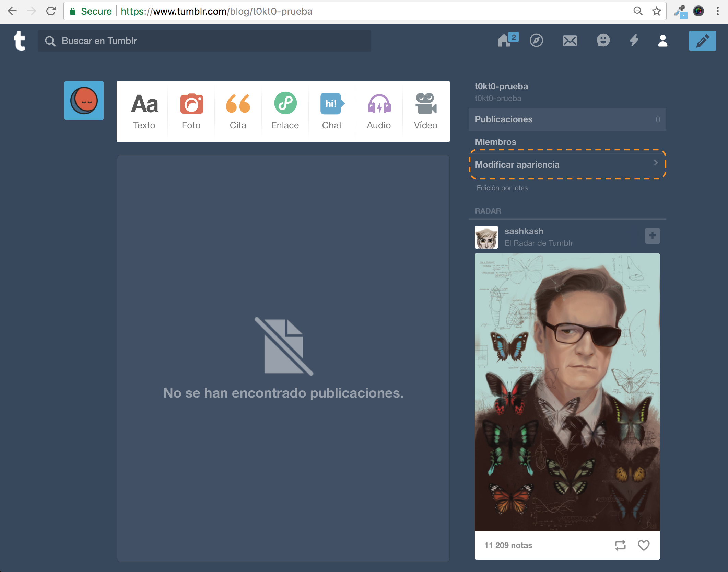This screenshot has width=728, height=572.
Task: Expand the Modificar apariencia chevron
Action: [x=656, y=163]
